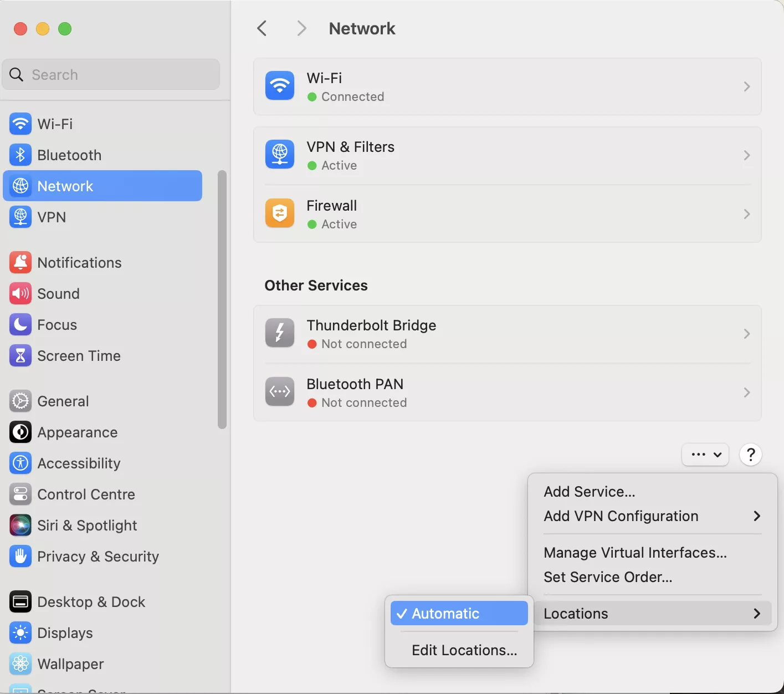
Task: Click the Wi-Fi Connected service row
Action: click(507, 86)
